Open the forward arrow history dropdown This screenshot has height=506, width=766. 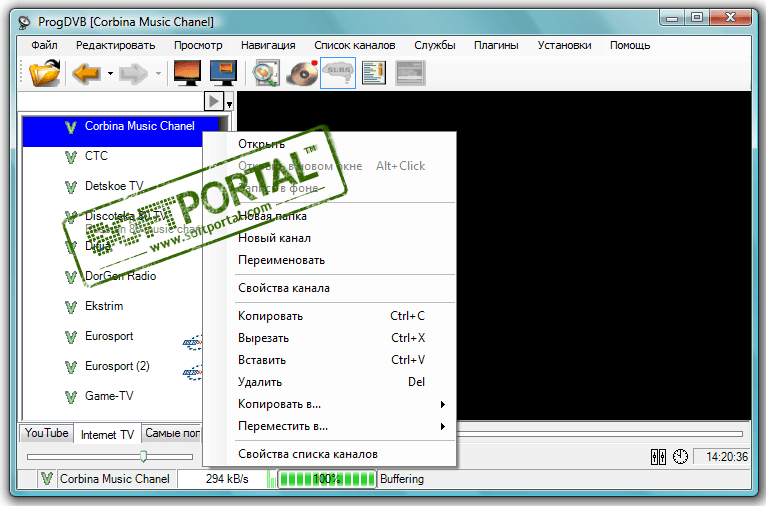pyautogui.click(x=158, y=74)
